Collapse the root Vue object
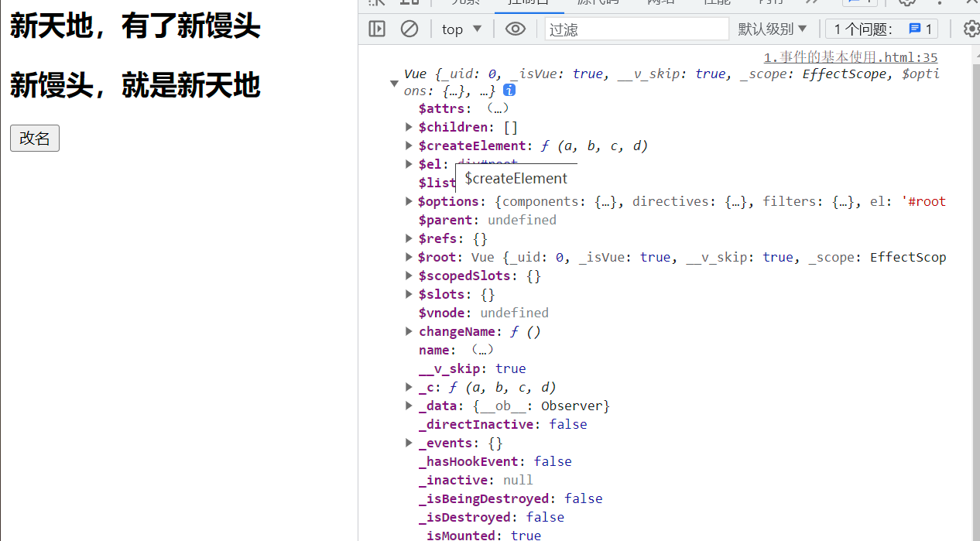This screenshot has height=541, width=980. click(x=394, y=83)
